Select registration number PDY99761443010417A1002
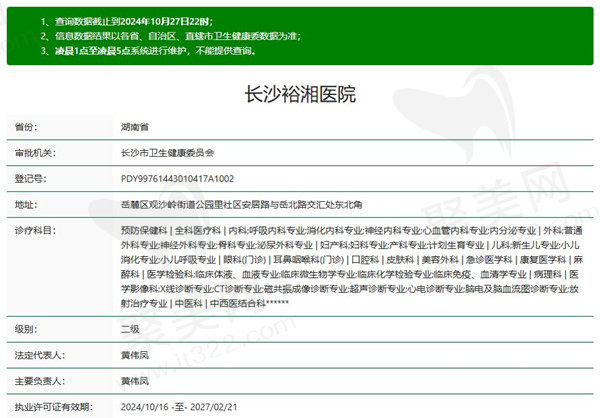600x418 pixels. point(177,179)
